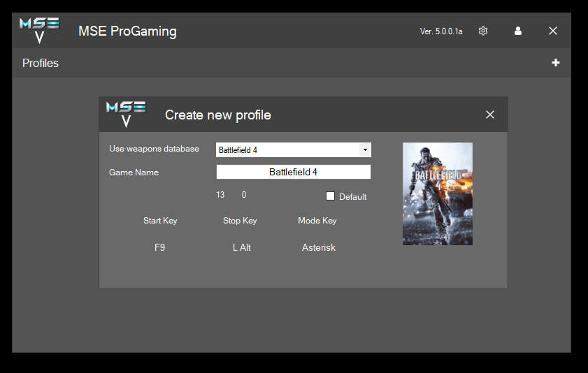Click the value 0 beside 13
This screenshot has width=588, height=373.
244,195
